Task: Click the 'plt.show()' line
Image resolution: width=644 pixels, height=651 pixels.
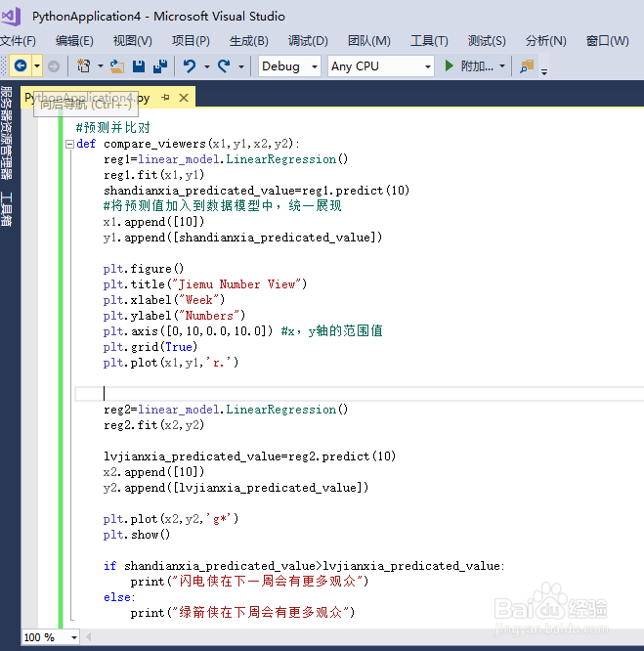Action: [137, 535]
